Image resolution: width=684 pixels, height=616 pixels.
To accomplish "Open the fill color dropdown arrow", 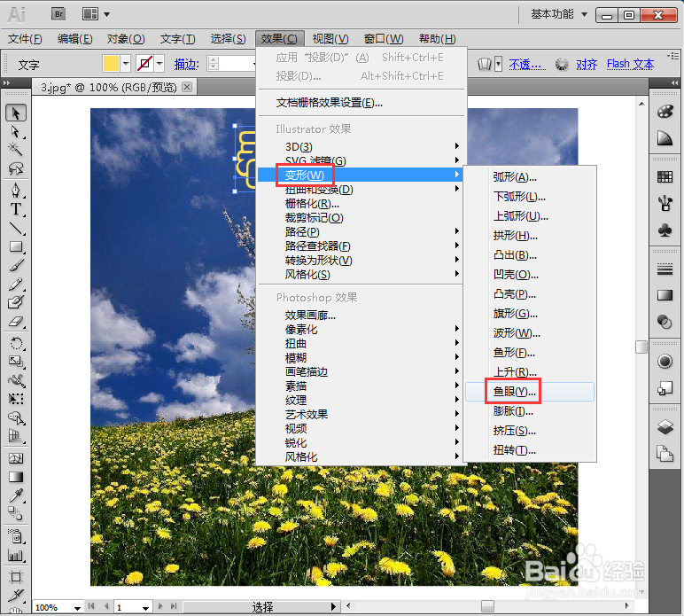I will pyautogui.click(x=126, y=64).
